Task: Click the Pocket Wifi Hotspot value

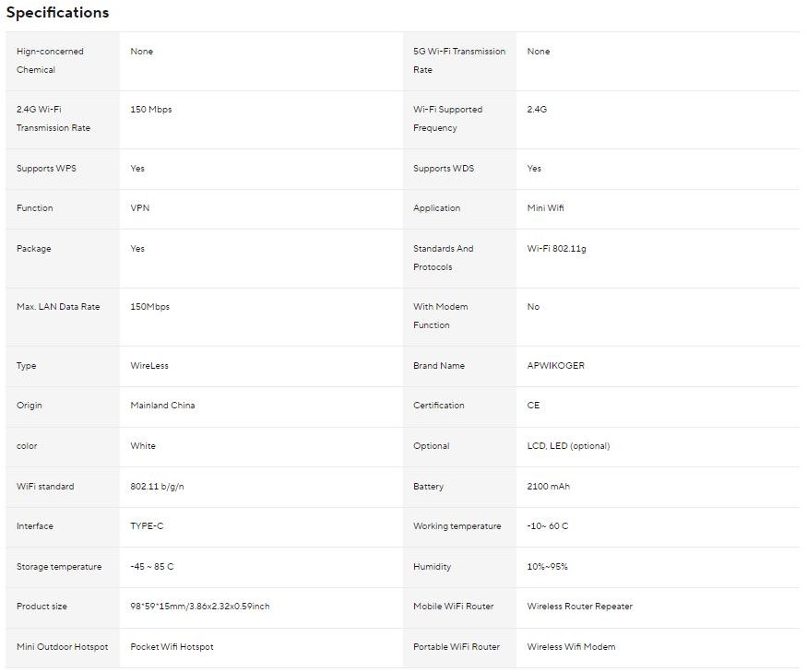Action: 172,647
